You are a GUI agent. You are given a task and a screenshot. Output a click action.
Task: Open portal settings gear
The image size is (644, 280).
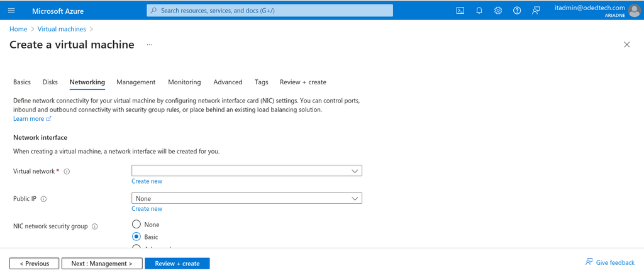498,11
